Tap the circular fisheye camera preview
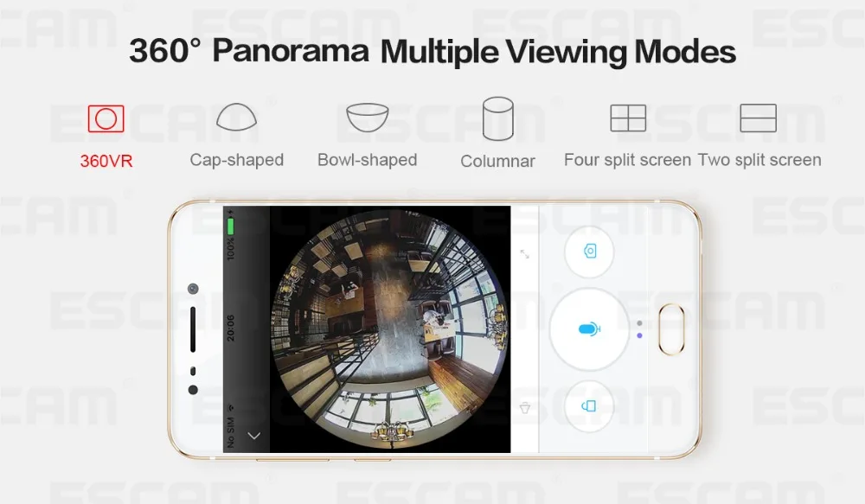Screen dimensions: 865x504 pos(389,329)
